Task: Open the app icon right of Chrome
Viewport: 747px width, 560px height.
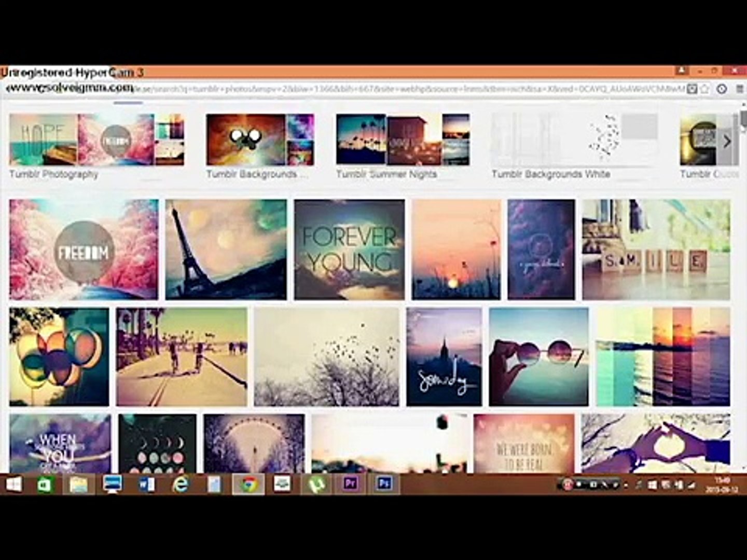Action: tap(282, 485)
